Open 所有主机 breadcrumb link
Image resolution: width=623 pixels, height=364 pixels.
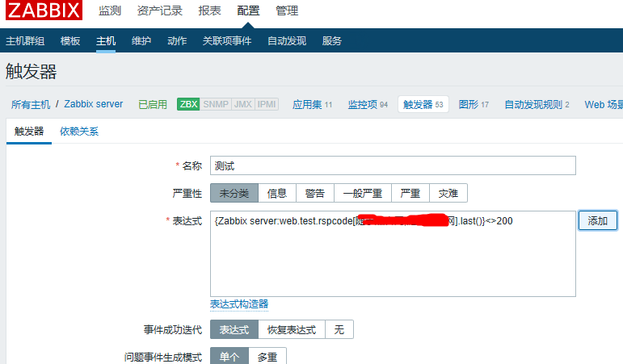31,104
